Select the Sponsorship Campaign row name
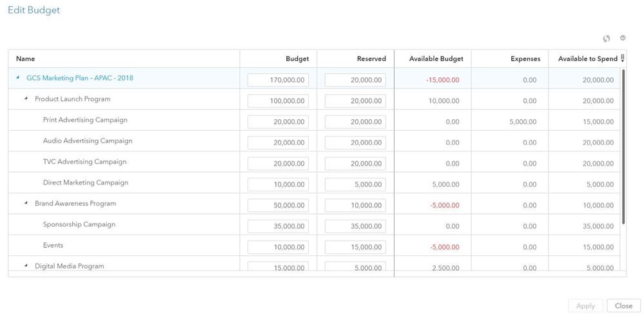 [79, 224]
